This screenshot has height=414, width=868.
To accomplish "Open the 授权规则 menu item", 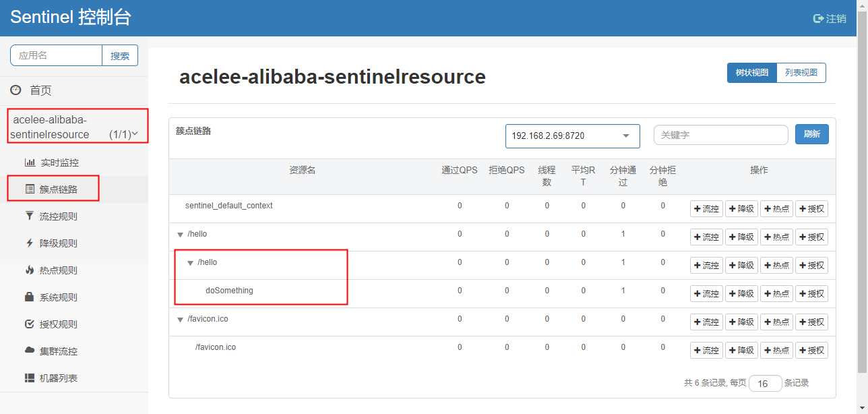I will pos(58,324).
